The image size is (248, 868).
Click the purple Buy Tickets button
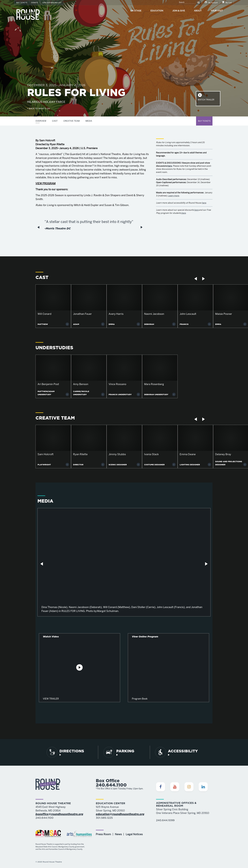click(204, 121)
